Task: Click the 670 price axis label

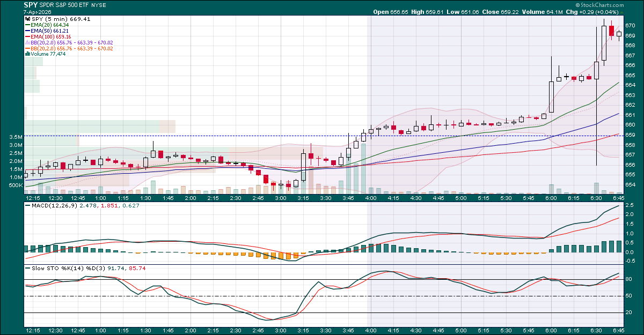Action: [631, 26]
